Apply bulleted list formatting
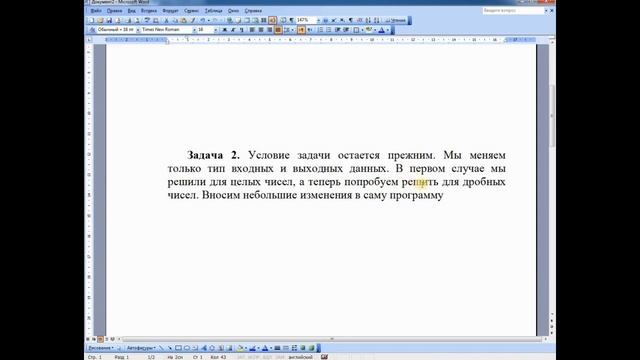640x360 pixels. (x=329, y=30)
